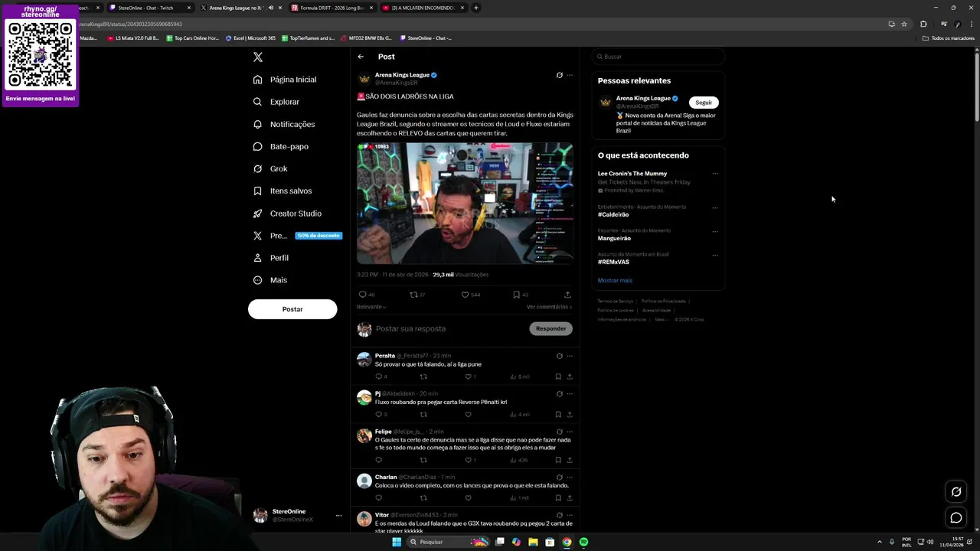Screen dimensions: 980x551
Task: Open Perfil in the sidebar
Action: (271, 258)
